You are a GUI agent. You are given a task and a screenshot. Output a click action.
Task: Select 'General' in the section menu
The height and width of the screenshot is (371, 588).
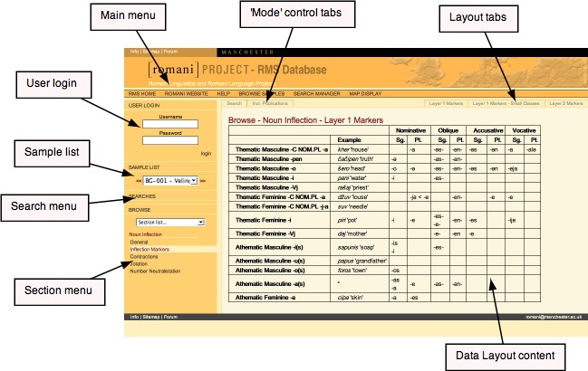[x=140, y=243]
